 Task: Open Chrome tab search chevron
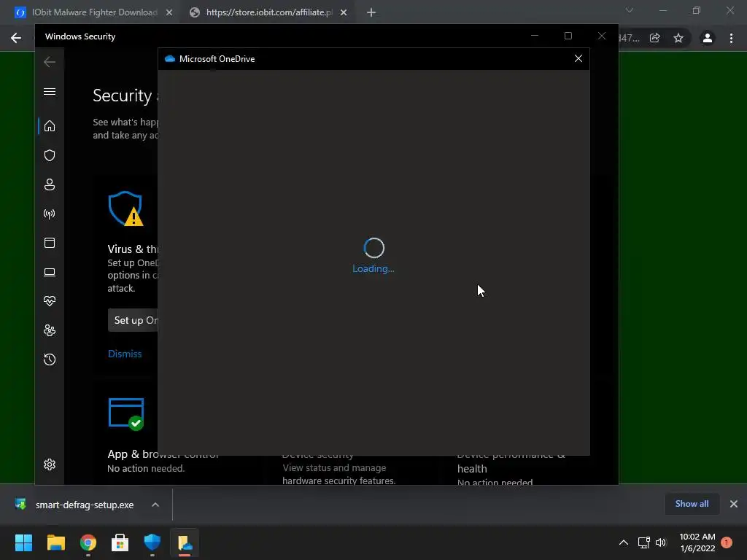coord(630,10)
